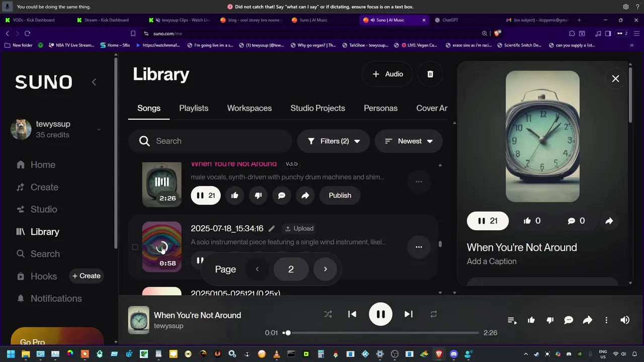Switch to the Songs tab
This screenshot has width=644, height=362.
point(149,108)
